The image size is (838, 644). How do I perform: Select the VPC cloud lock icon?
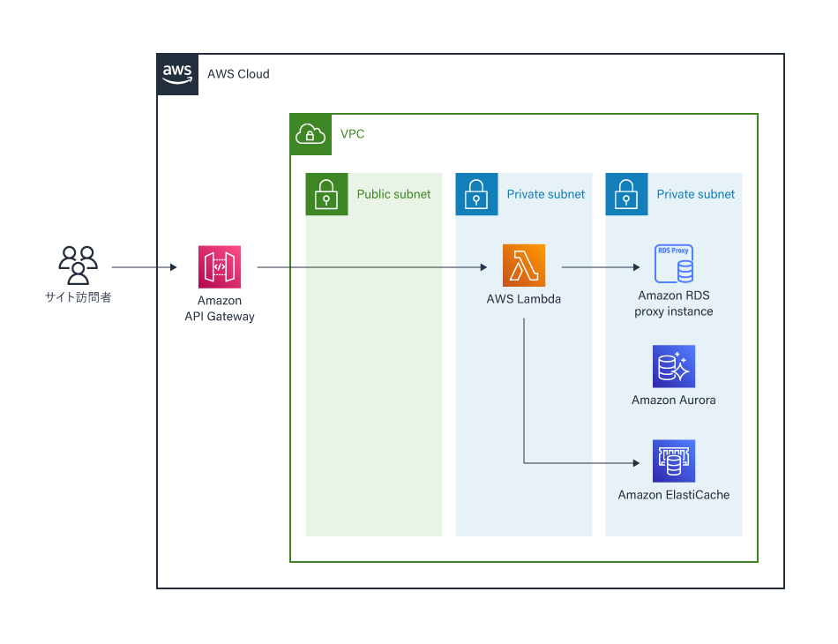311,134
